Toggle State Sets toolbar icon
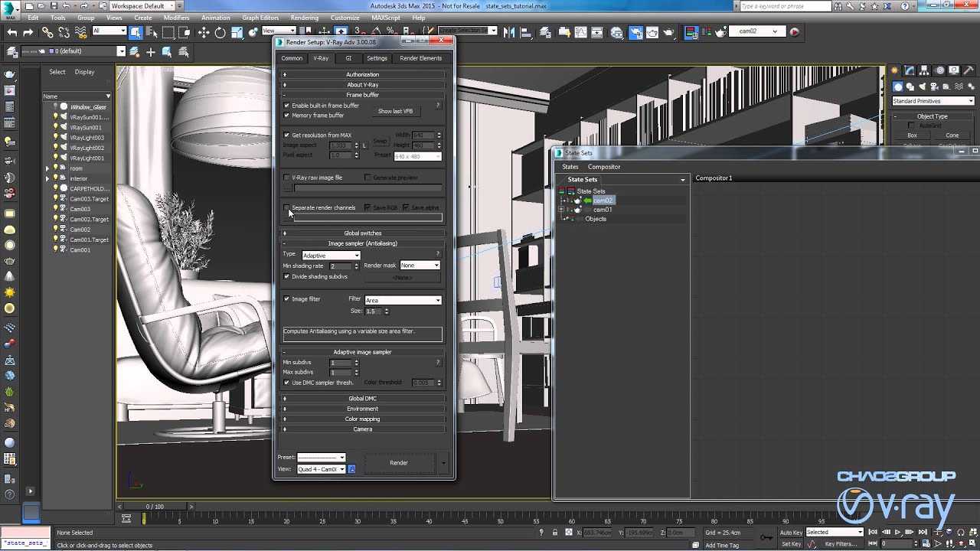The height and width of the screenshot is (551, 980). coord(691,32)
